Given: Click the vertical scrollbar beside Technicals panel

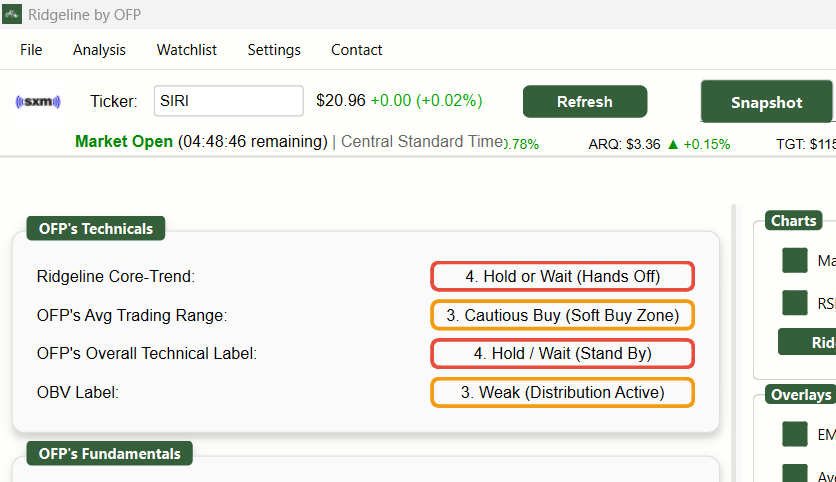Looking at the screenshot, I should pos(734,343).
